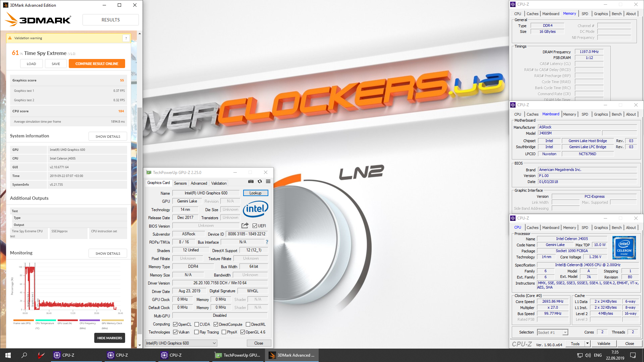
Task: Open the GPU-Z Advanced tab
Action: [x=199, y=183]
